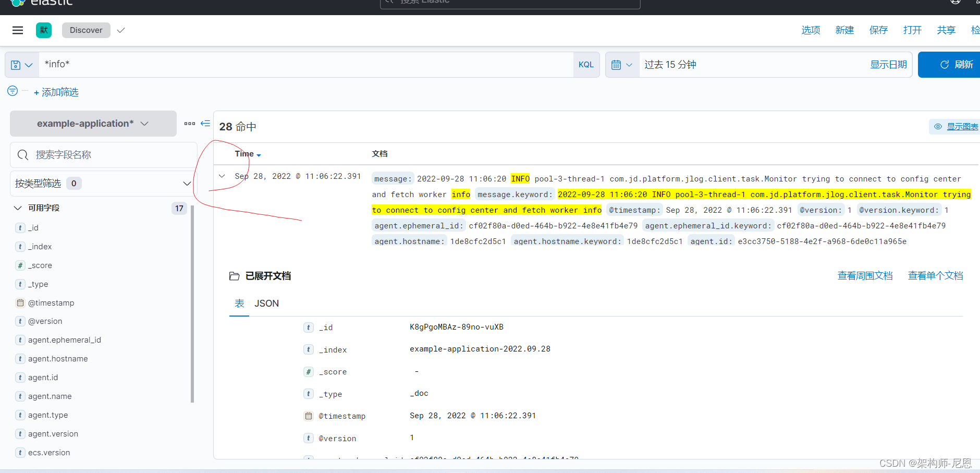
Task: Click the value example-application-2022.09.28
Action: click(480, 349)
